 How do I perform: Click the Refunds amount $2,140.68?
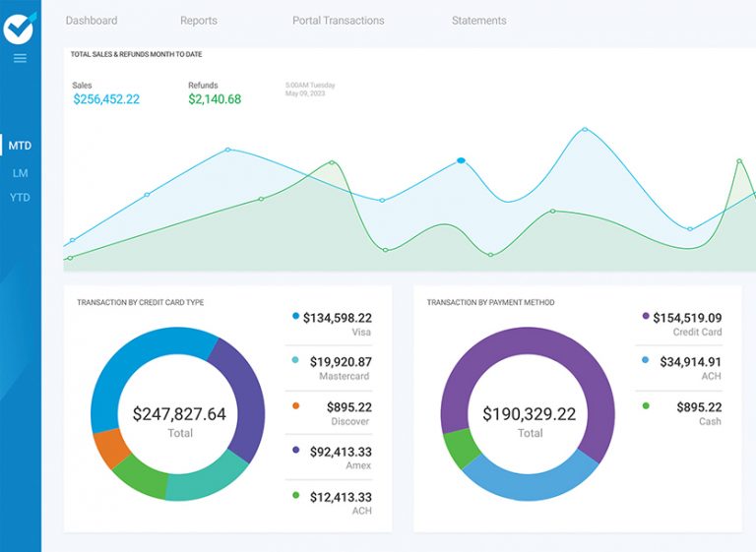click(x=215, y=99)
